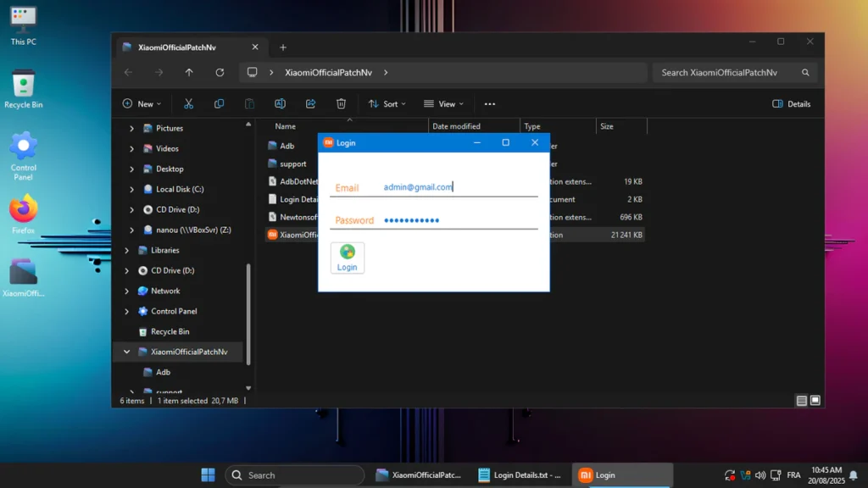Toggle the Details pane button
Screen dimensions: 868x488
791,104
